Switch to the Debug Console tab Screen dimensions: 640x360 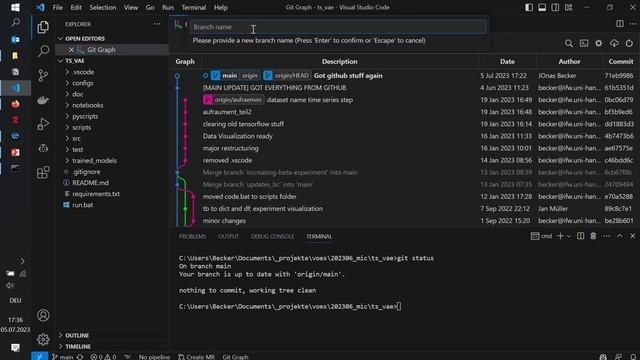272,236
